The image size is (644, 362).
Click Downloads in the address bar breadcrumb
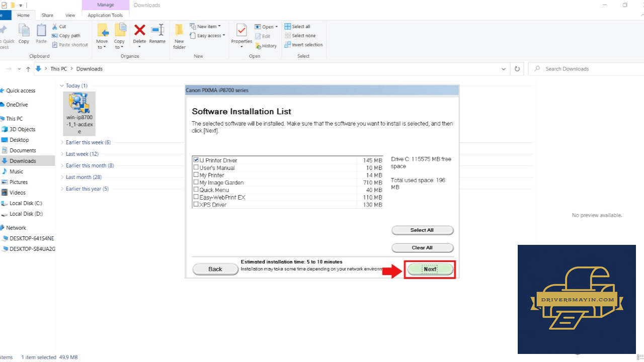(90, 69)
